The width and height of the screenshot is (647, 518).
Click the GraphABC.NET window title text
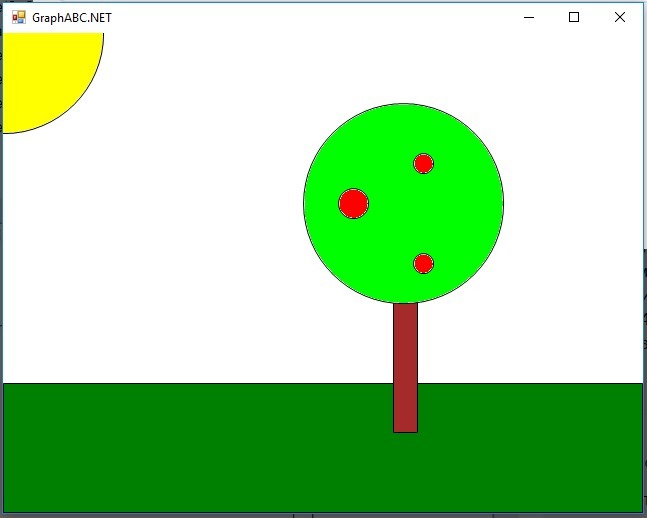click(72, 17)
